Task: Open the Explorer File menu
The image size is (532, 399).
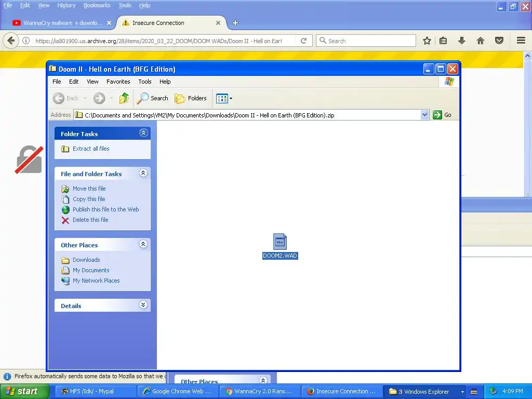Action: click(x=57, y=82)
